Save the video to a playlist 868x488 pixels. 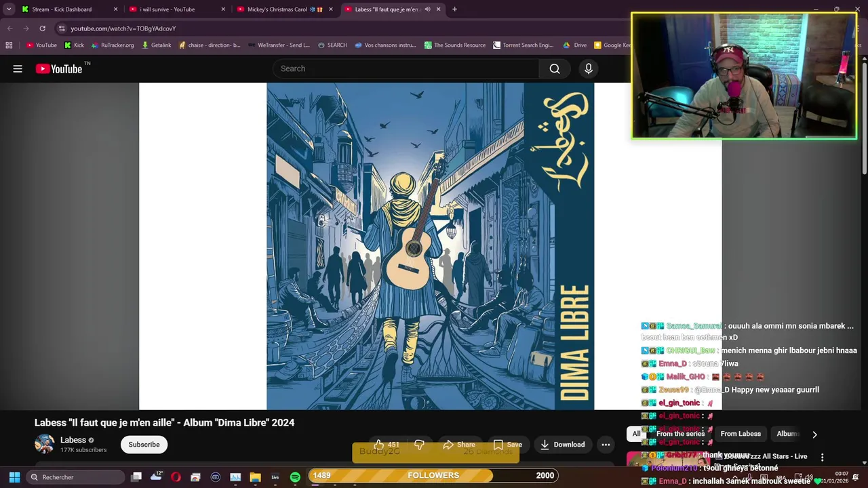point(507,445)
